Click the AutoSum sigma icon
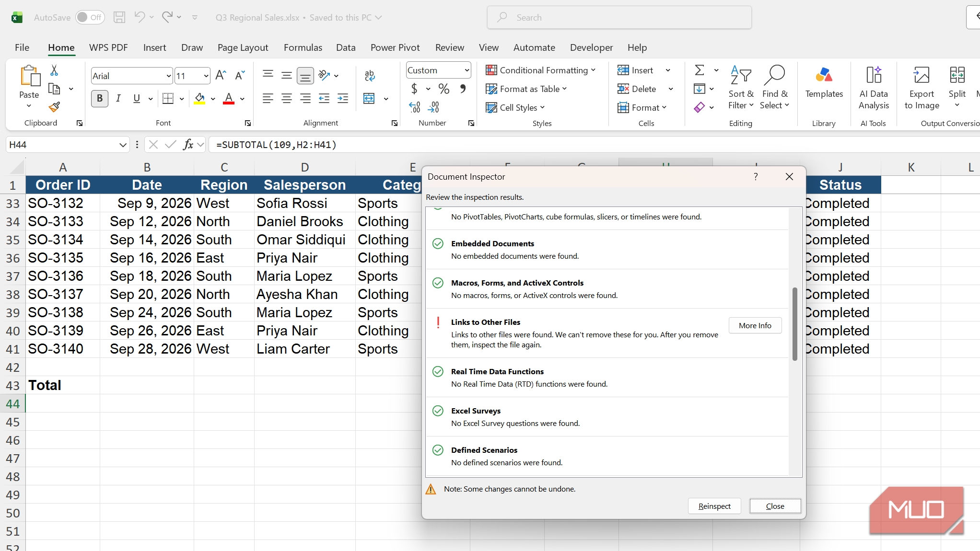The width and height of the screenshot is (980, 551). (x=700, y=70)
